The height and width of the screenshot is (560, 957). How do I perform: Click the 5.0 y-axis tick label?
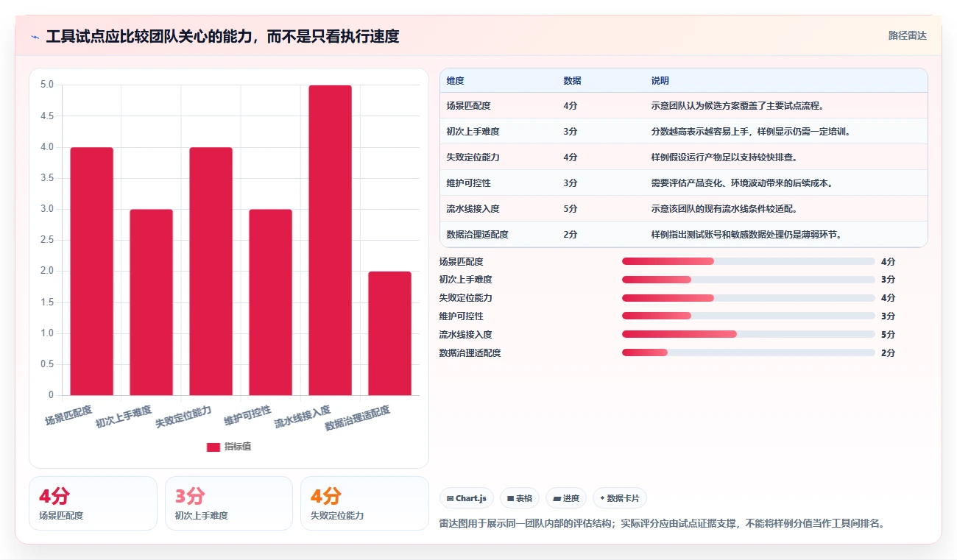coord(47,85)
